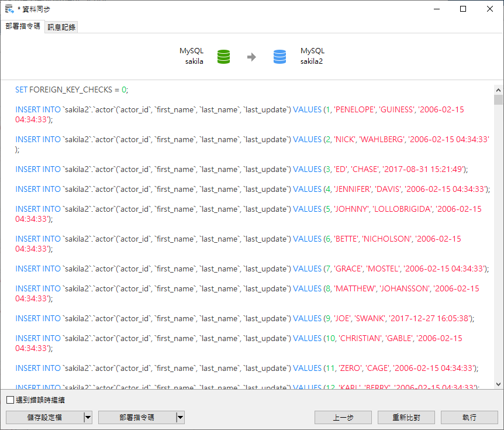Screen dimensions: 504x430
Task: Click the app icon in title bar
Action: pyautogui.click(x=9, y=9)
